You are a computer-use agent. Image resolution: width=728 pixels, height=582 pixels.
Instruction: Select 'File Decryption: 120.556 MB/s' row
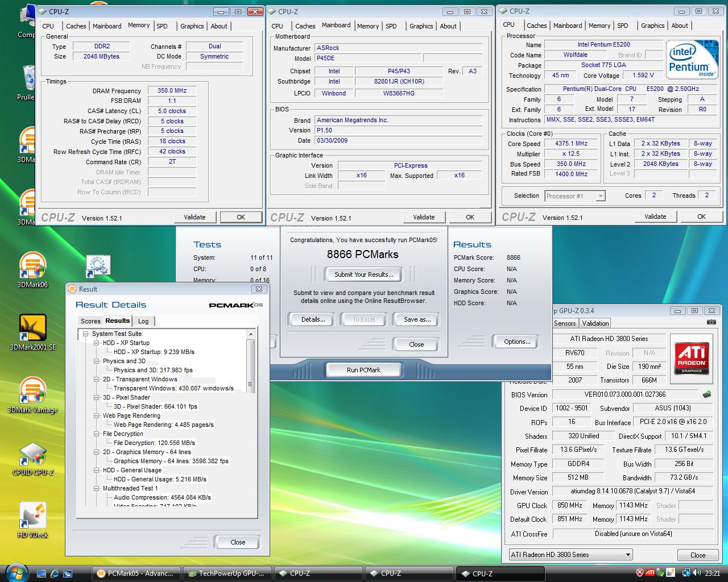click(x=154, y=443)
